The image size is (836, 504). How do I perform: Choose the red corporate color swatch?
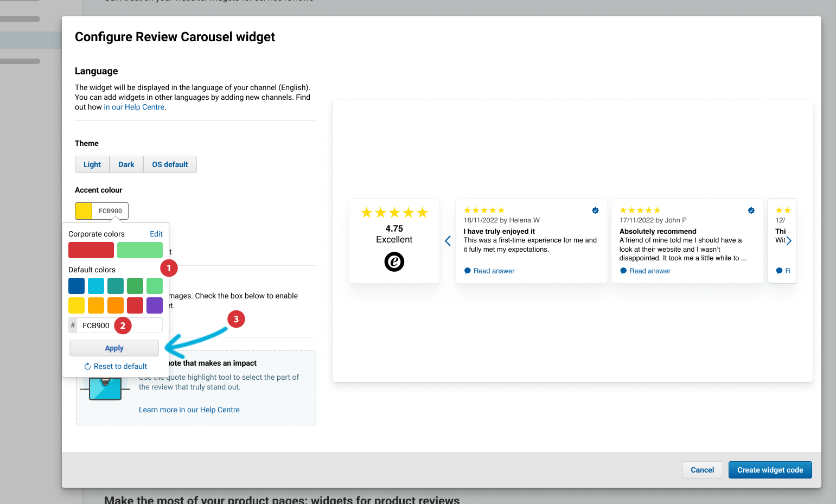click(x=91, y=250)
